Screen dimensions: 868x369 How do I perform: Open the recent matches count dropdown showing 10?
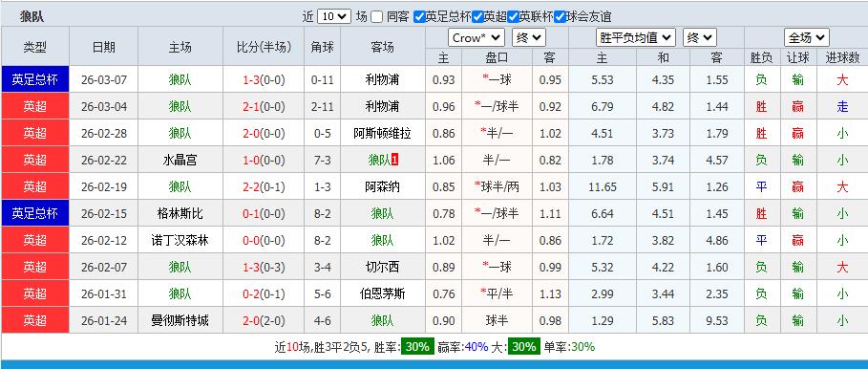(x=334, y=16)
